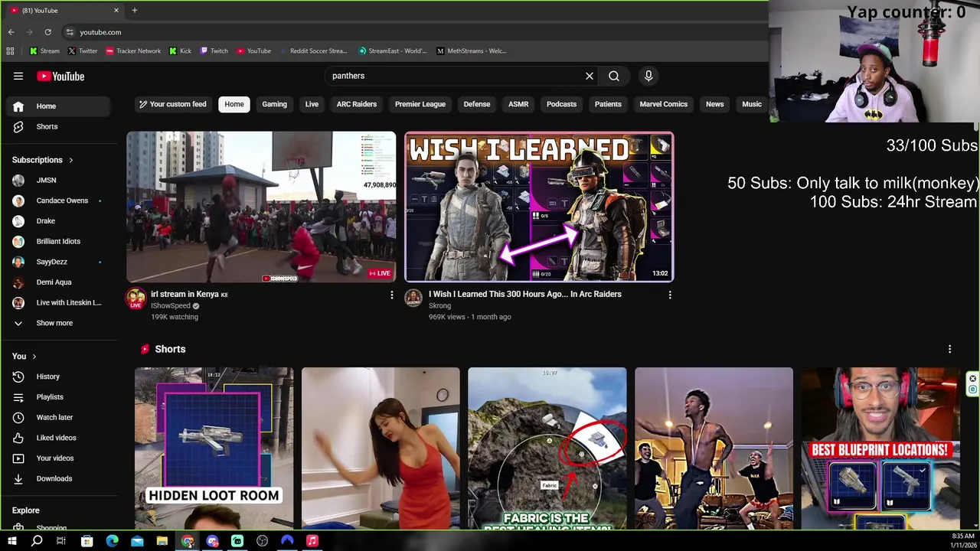Select the Premier League filter chip

[x=420, y=104]
